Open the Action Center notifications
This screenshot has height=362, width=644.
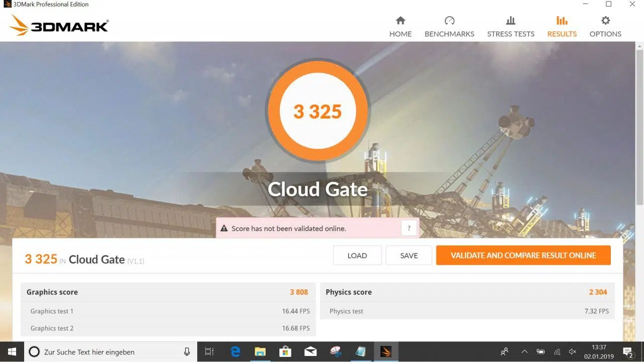(628, 352)
